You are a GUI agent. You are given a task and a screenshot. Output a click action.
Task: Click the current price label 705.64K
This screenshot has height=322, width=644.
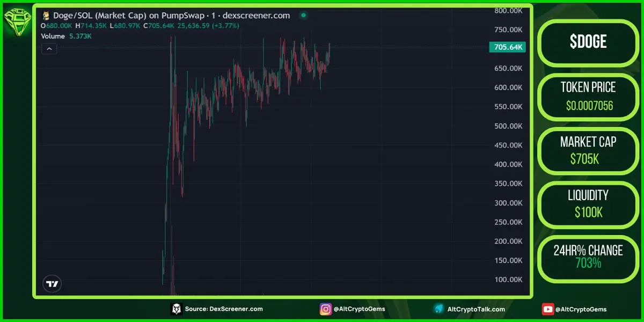508,47
